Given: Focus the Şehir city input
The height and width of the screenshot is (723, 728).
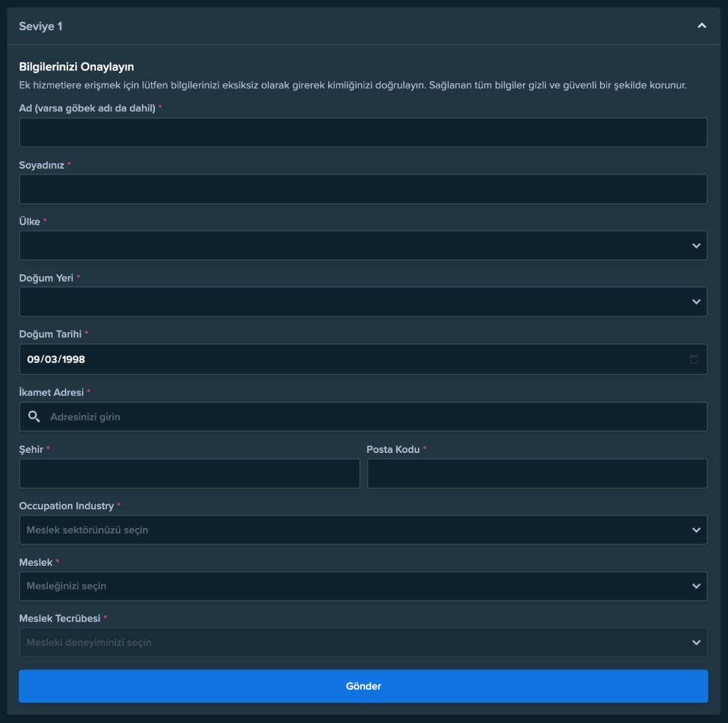Looking at the screenshot, I should [189, 474].
